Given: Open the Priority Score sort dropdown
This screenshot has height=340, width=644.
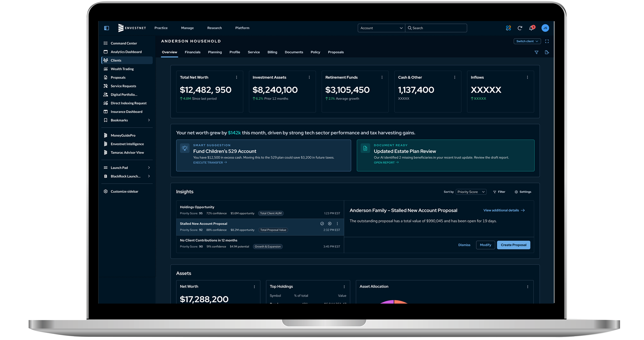Looking at the screenshot, I should point(471,192).
